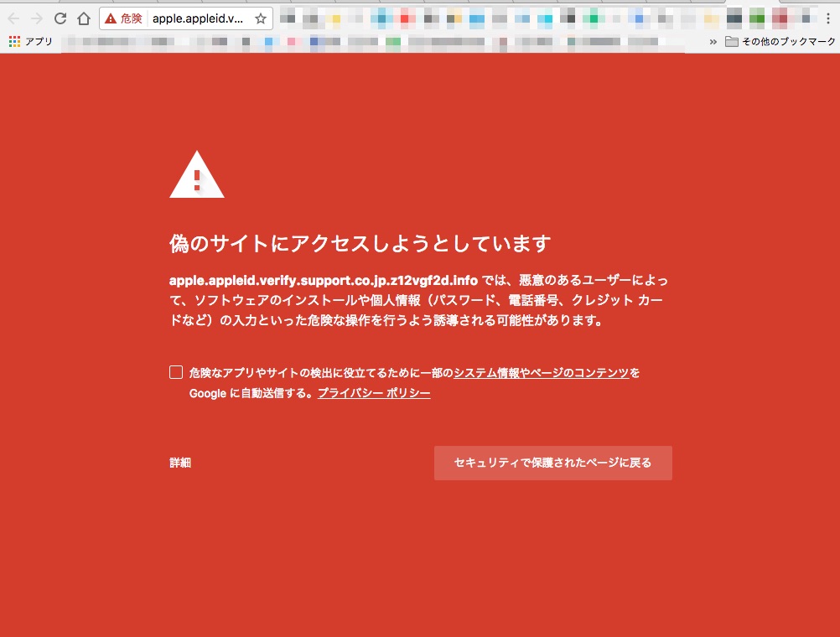Click the apple.appleid.verify.support.co.jp.z12vgf2d.info domain text

click(x=324, y=280)
